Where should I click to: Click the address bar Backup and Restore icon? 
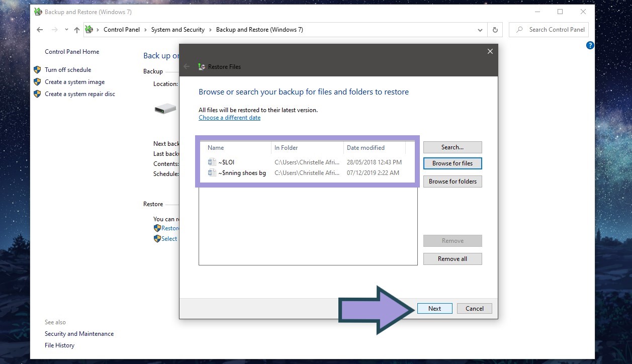coord(89,30)
